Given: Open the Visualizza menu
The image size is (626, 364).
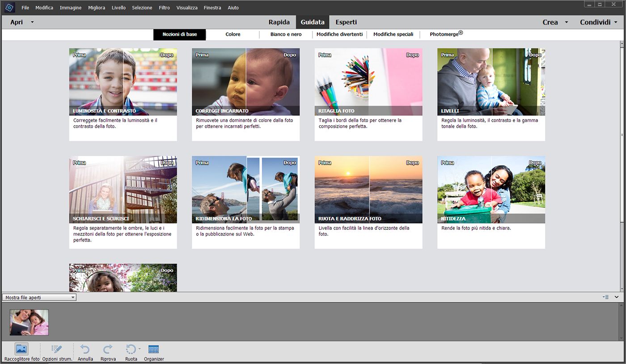Looking at the screenshot, I should [x=187, y=8].
